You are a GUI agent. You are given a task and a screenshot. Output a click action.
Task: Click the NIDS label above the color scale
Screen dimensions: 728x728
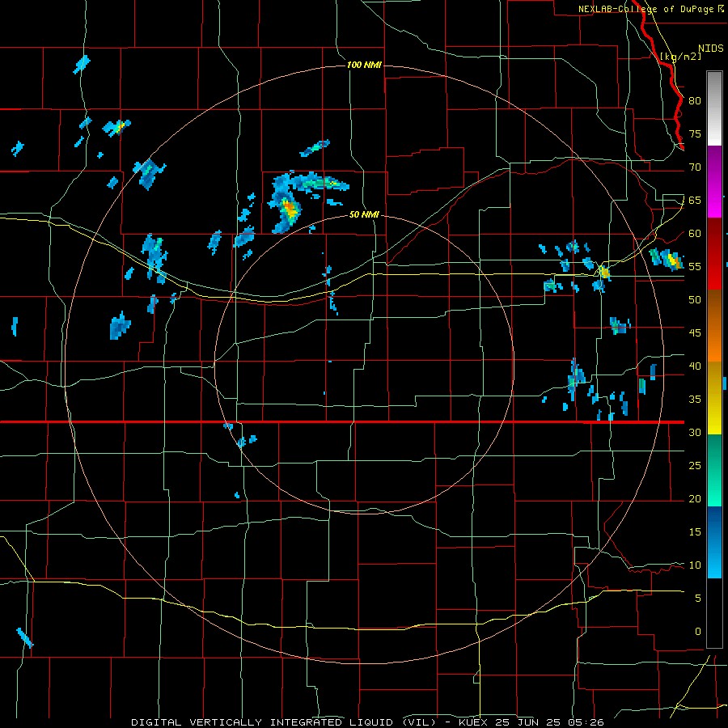click(x=711, y=49)
